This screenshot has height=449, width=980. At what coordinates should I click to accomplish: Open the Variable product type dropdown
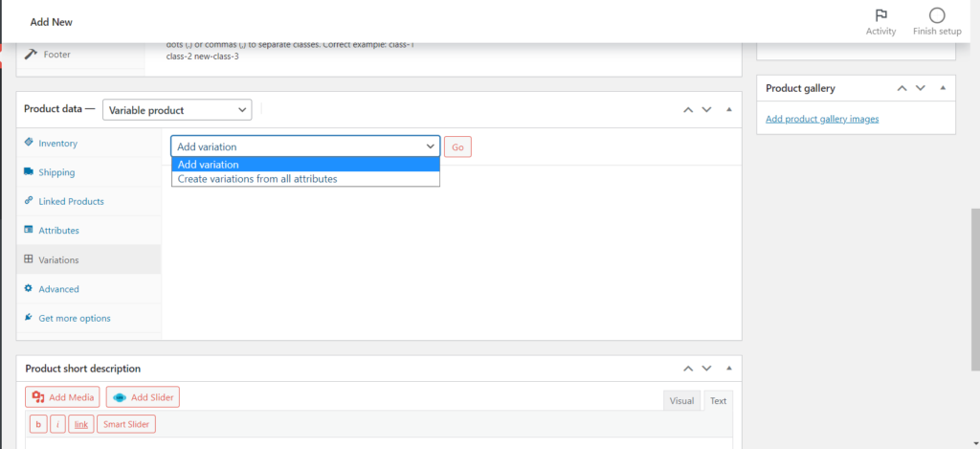point(177,110)
